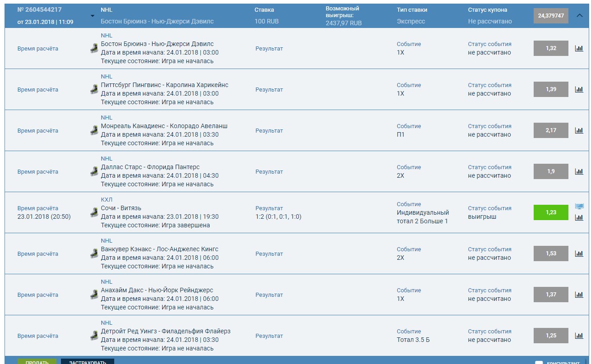Click possible winnings 2437,97 RUB
The image size is (591, 364).
[344, 23]
